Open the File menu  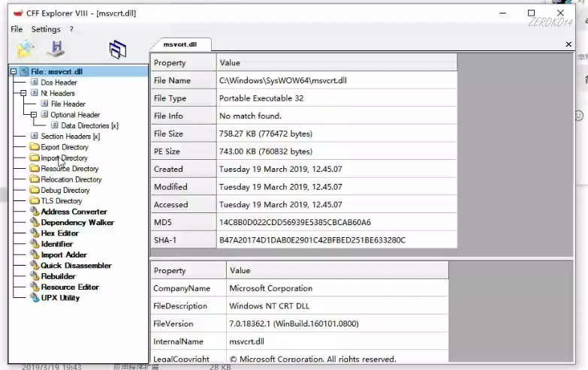[x=17, y=29]
